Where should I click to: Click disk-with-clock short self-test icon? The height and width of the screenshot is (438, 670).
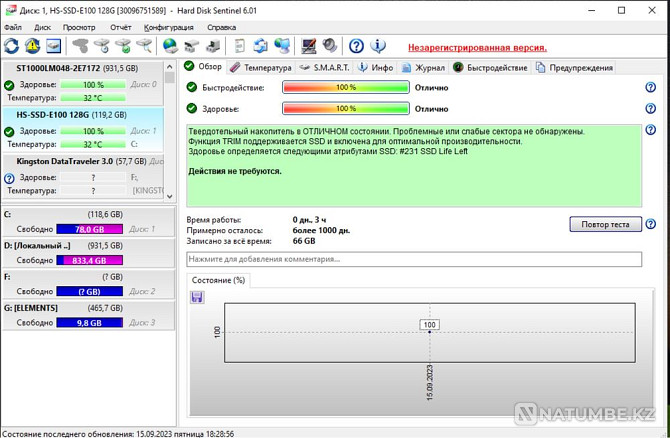102,46
